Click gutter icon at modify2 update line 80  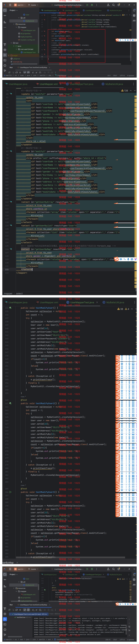tap(11, 94)
